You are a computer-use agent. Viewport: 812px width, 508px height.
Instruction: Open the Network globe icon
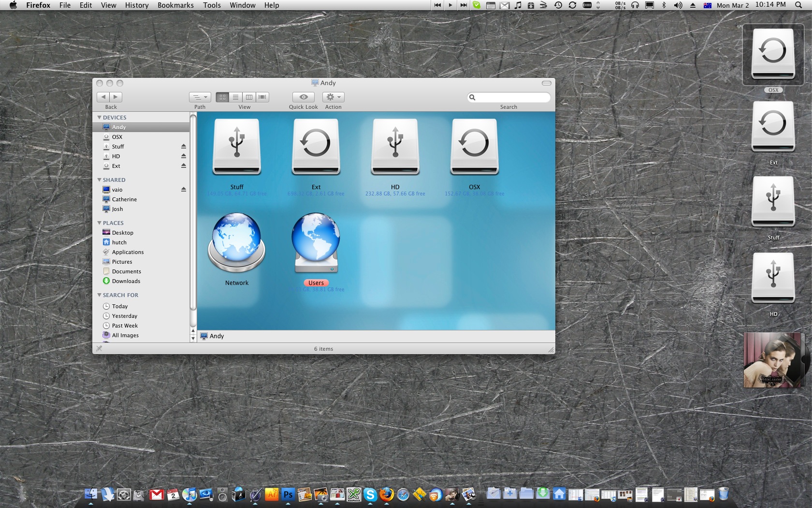pos(237,242)
